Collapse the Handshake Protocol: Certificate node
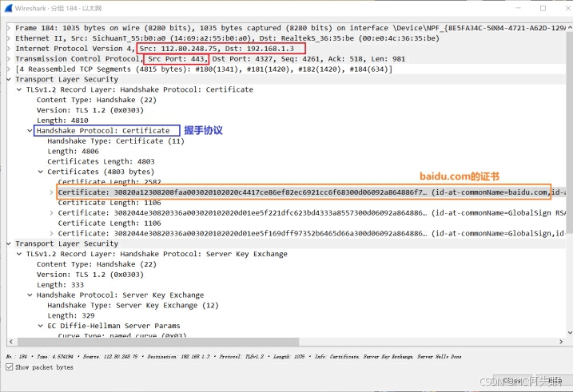The width and height of the screenshot is (573, 392). click(x=30, y=130)
